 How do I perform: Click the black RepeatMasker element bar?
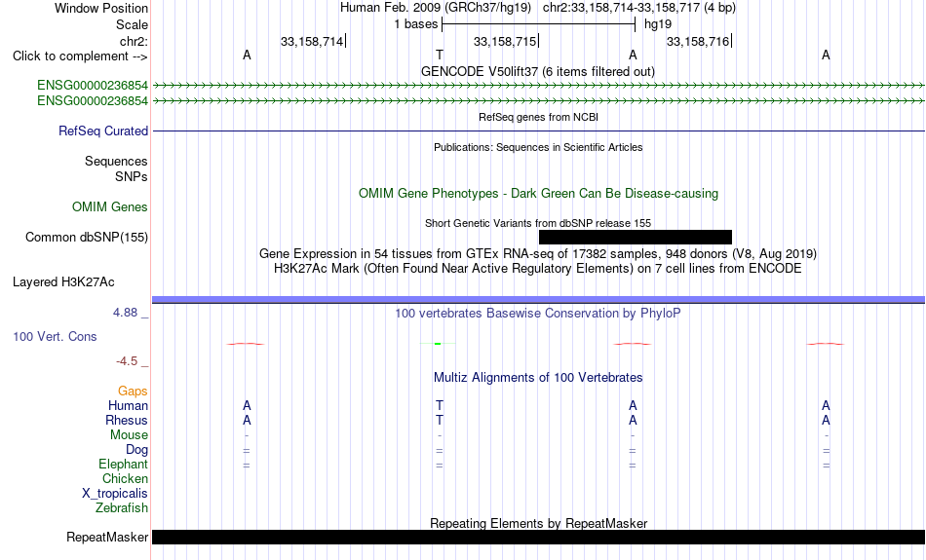coord(538,537)
